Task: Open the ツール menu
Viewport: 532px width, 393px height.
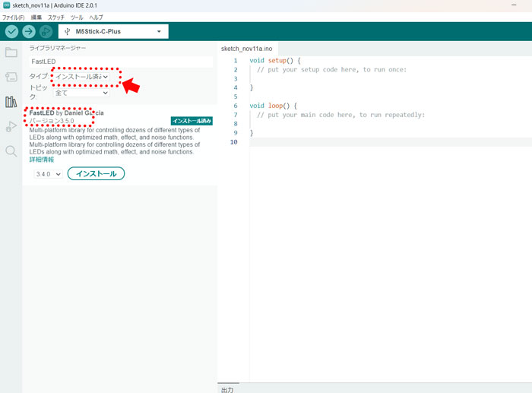Action: [77, 17]
